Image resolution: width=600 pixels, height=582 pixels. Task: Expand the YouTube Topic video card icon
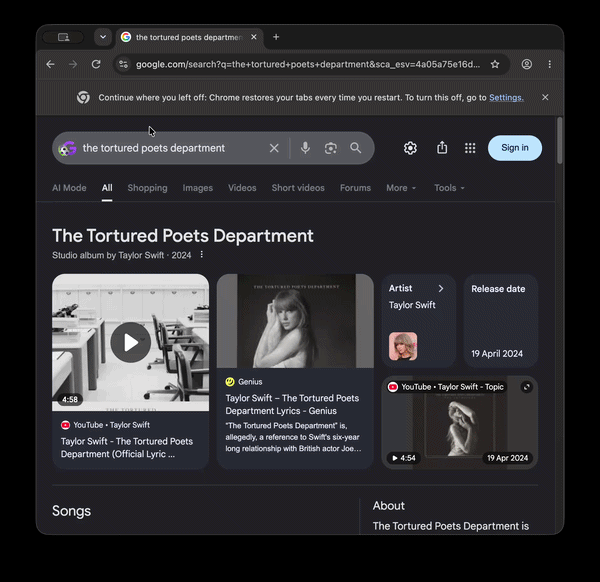coord(527,387)
